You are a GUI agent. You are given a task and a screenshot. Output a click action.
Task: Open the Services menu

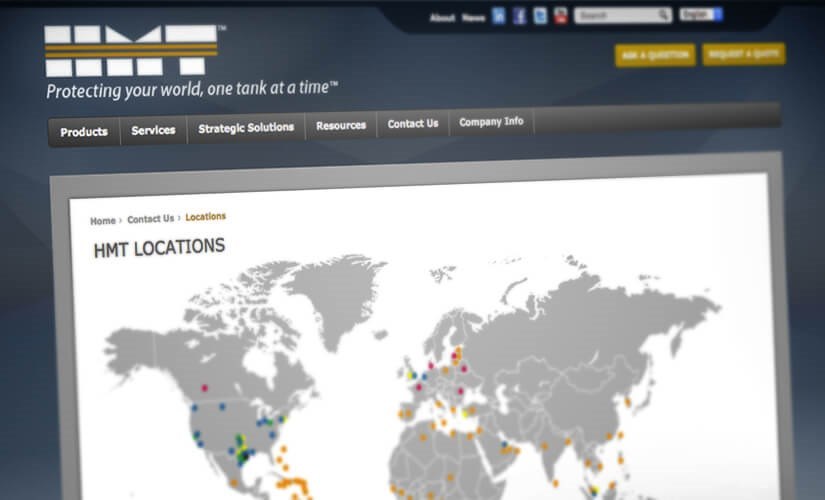pos(153,130)
